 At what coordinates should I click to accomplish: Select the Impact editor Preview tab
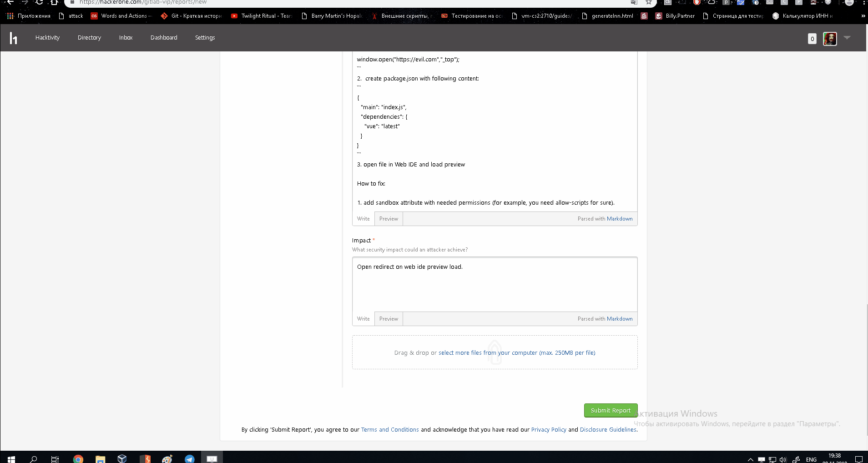coord(389,319)
